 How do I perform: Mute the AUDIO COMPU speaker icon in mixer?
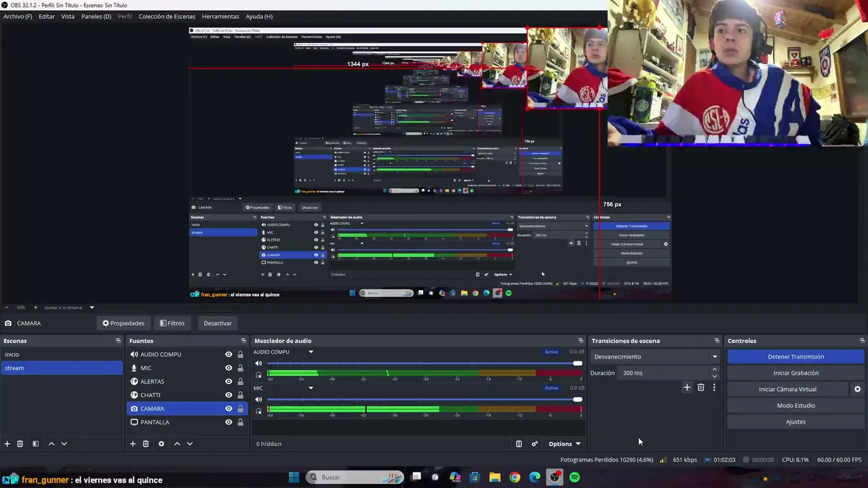pos(258,363)
